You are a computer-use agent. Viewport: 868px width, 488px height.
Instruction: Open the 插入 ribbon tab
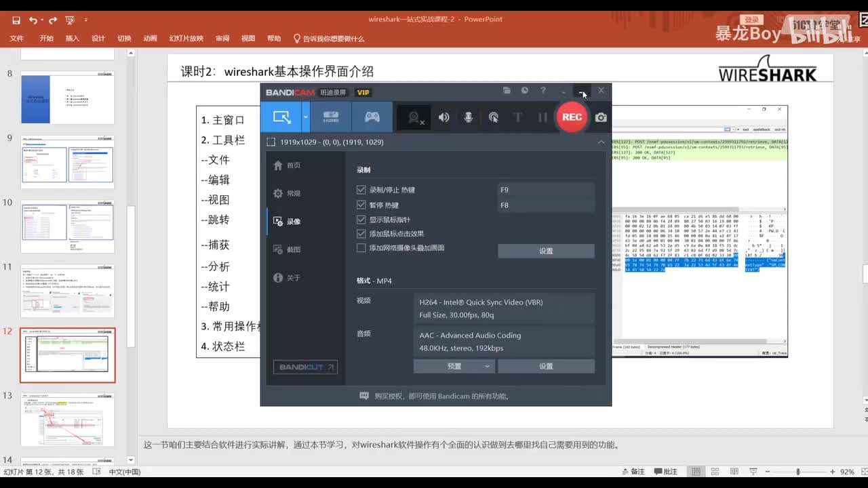tap(73, 39)
